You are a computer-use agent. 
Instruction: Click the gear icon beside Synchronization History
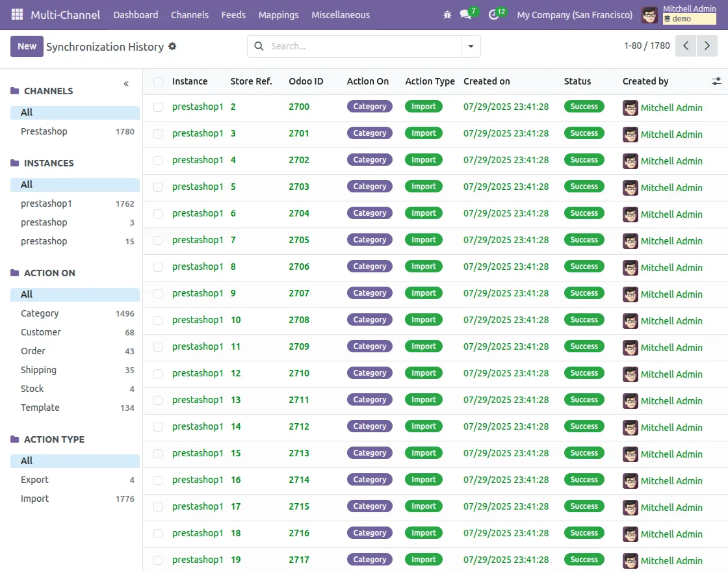172,47
